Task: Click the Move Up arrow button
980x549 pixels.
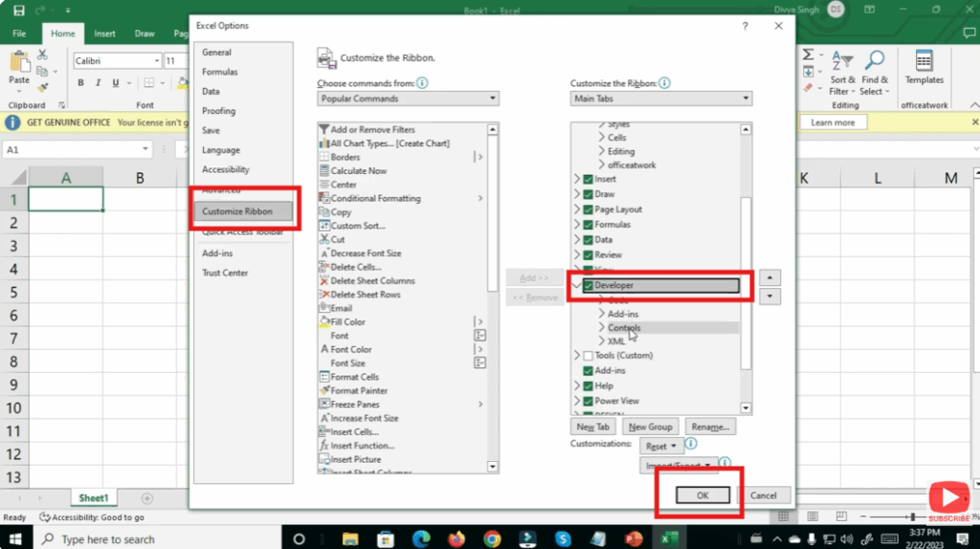Action: [x=770, y=277]
